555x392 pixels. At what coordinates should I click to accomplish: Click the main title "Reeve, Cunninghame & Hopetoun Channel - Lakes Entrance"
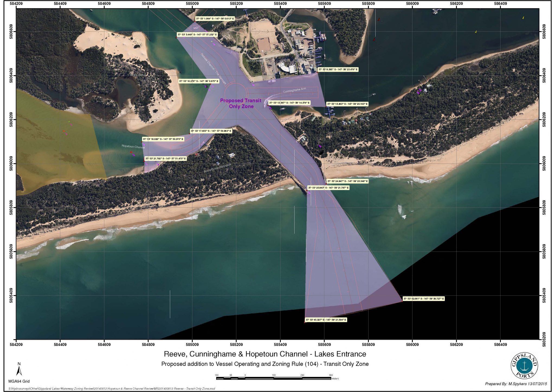pos(265,354)
